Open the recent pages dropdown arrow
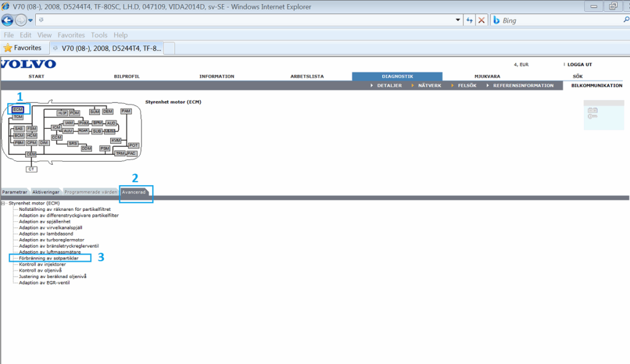This screenshot has width=630, height=364. pyautogui.click(x=30, y=20)
